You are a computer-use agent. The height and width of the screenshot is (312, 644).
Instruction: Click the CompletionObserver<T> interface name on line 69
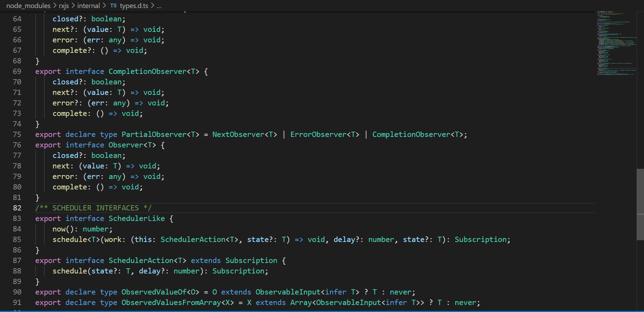(x=154, y=71)
